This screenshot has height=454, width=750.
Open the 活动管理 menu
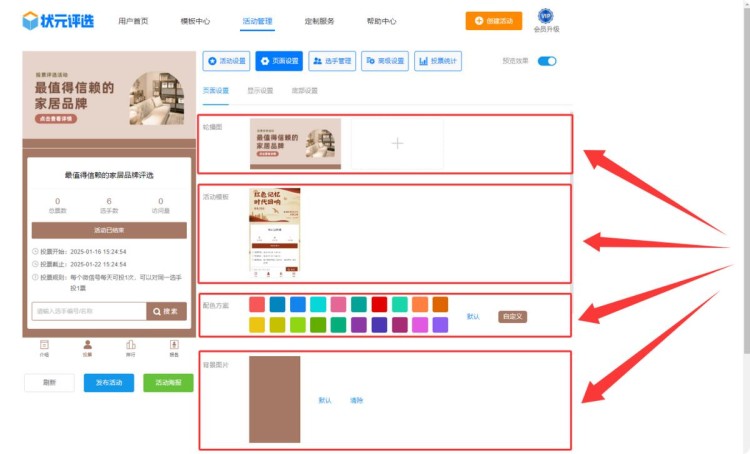[257, 21]
